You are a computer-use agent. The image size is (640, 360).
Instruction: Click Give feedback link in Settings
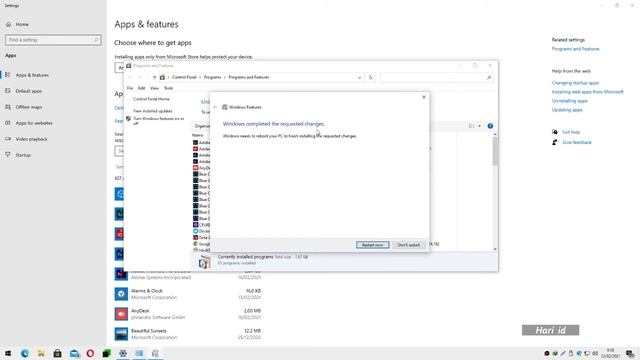(x=577, y=142)
